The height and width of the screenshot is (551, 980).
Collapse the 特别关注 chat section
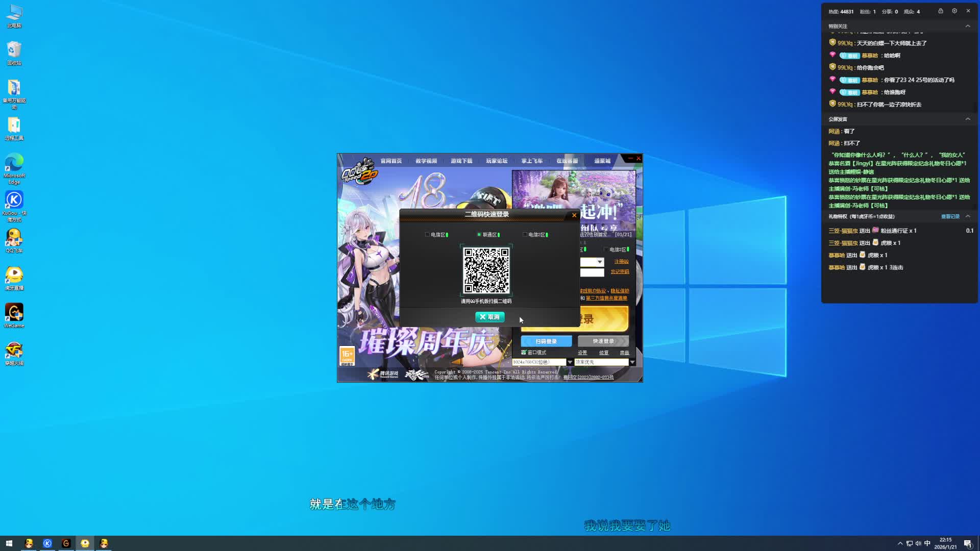click(x=968, y=26)
